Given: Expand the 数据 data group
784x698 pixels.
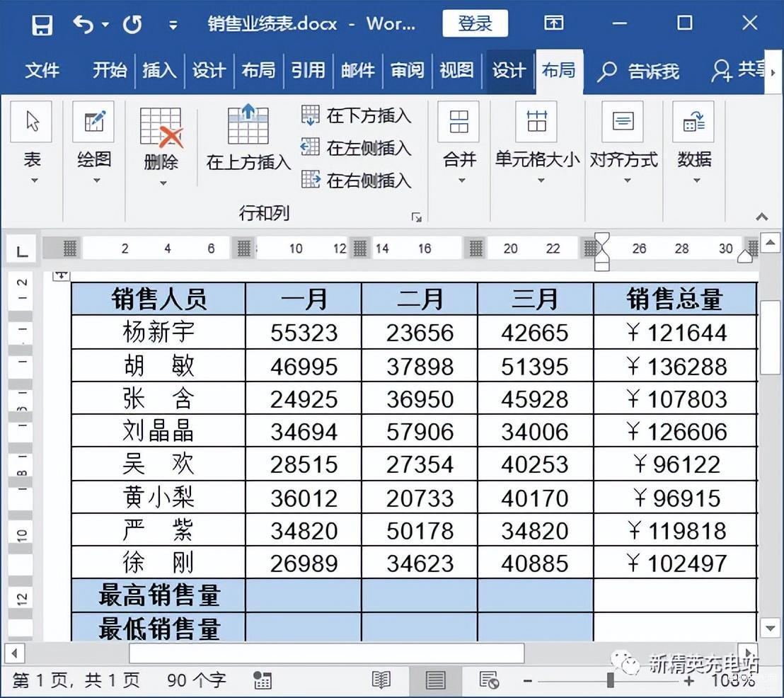Looking at the screenshot, I should 694,144.
